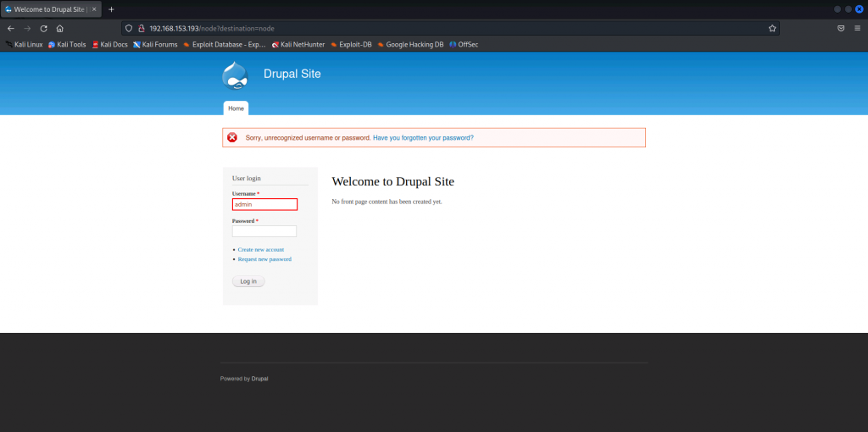Bookmark this page with the star icon
The width and height of the screenshot is (868, 432).
(772, 28)
